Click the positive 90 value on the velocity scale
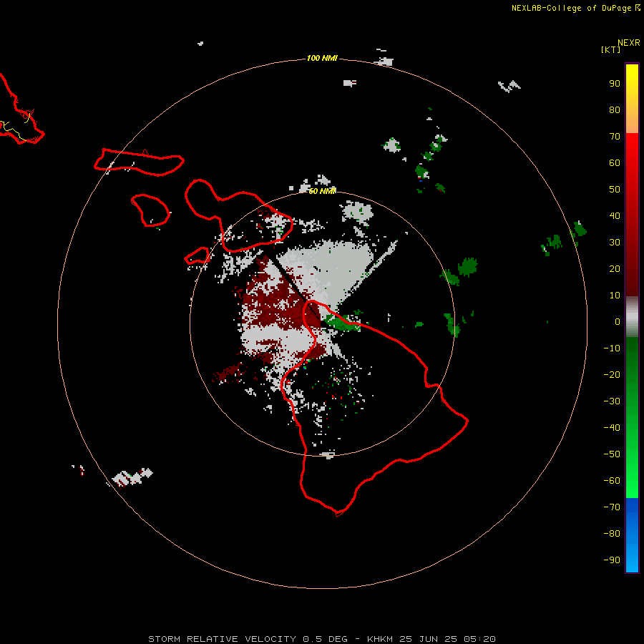The image size is (644, 644). click(x=615, y=84)
